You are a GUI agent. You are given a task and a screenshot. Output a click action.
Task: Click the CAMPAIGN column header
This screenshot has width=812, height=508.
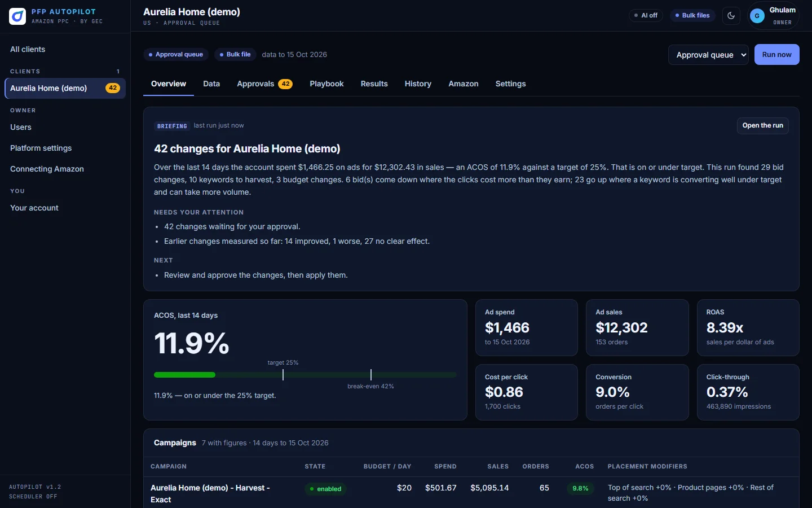(169, 466)
